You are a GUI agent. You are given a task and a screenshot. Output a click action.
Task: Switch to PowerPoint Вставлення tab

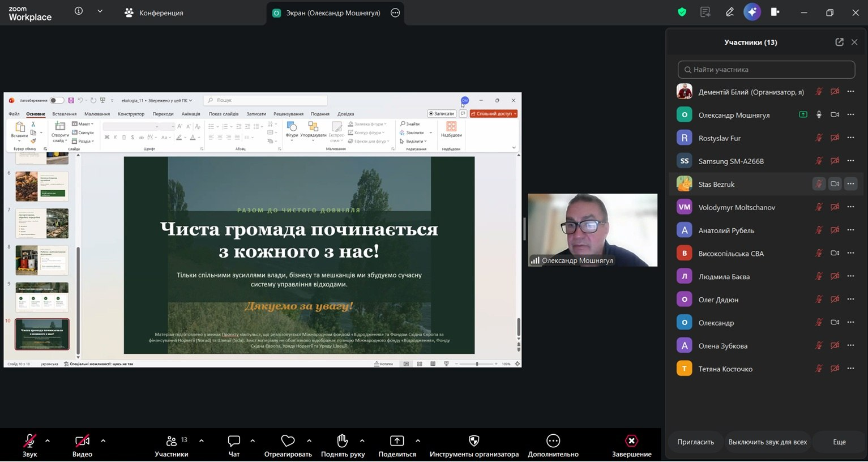(x=64, y=114)
